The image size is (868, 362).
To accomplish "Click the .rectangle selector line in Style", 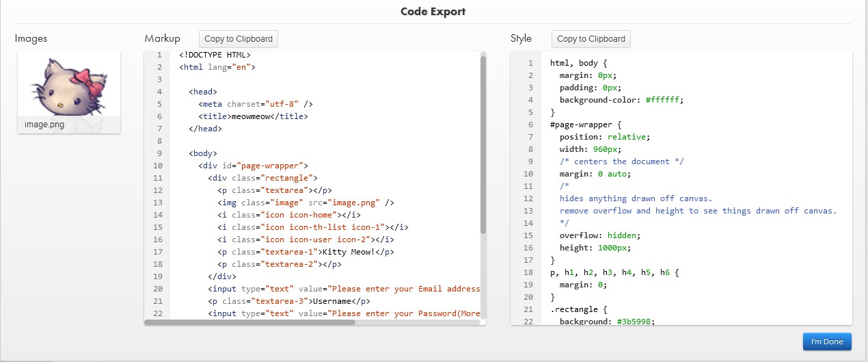I will pos(578,309).
